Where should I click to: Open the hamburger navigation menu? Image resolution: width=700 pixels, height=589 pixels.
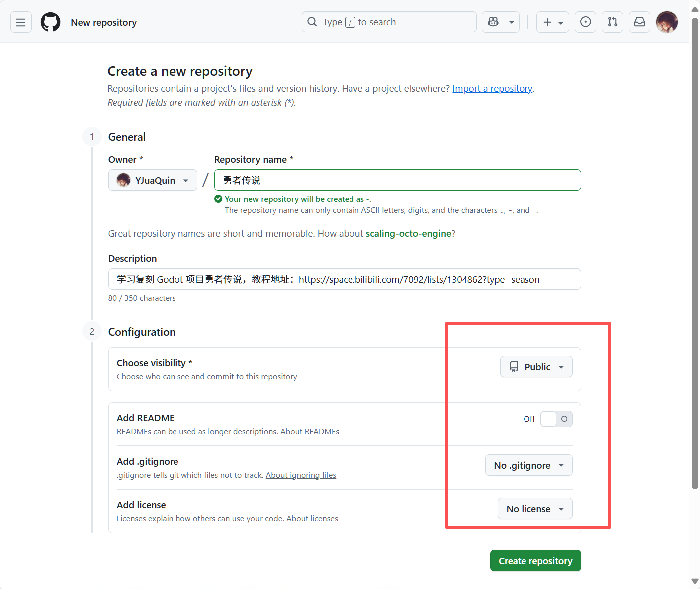[x=21, y=22]
